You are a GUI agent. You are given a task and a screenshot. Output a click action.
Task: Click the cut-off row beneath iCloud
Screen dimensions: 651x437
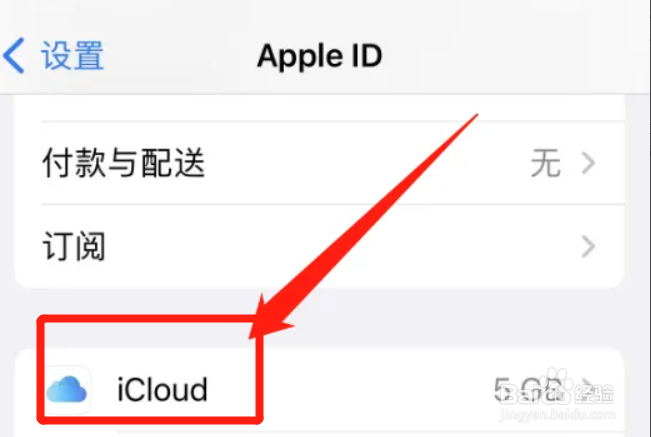tap(320, 434)
